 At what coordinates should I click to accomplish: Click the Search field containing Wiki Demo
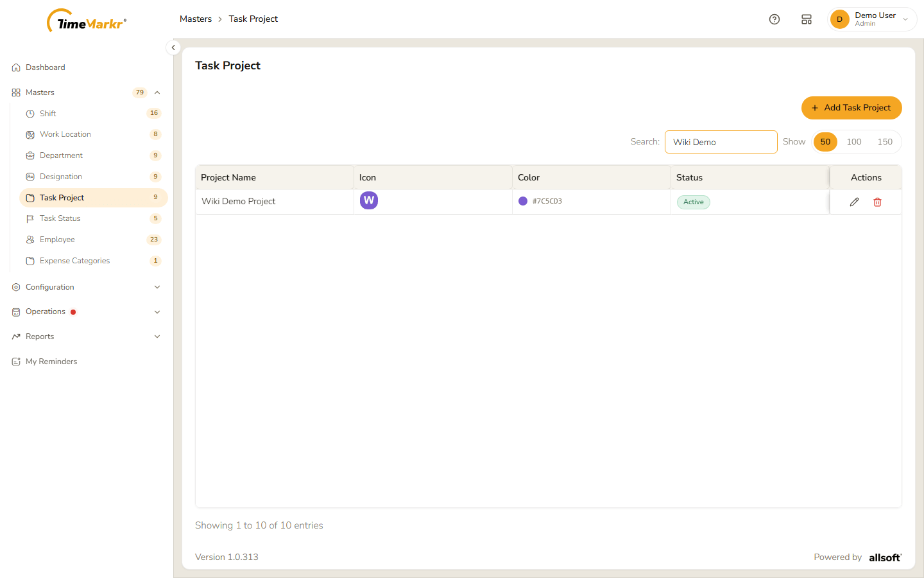click(721, 142)
